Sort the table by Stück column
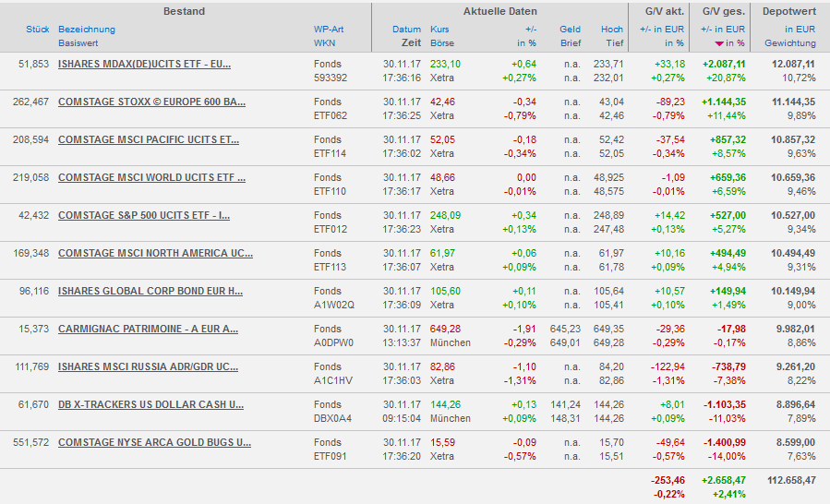 tap(38, 30)
